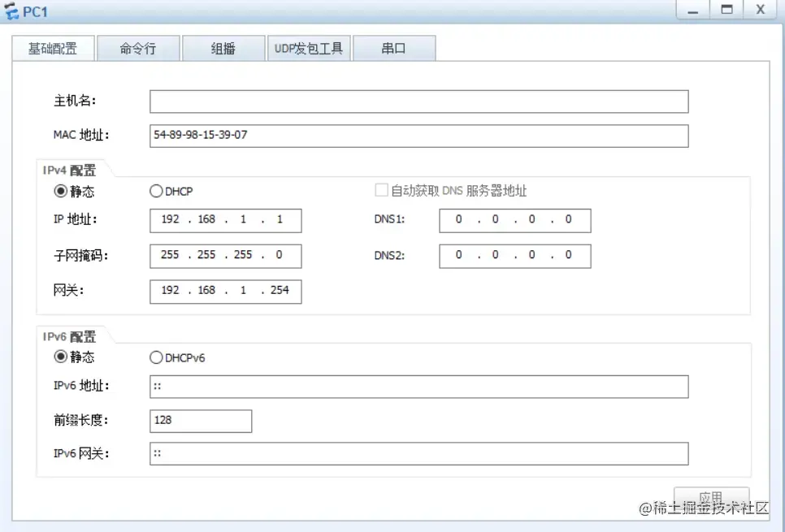Click the PC1 window title icon
The height and width of the screenshot is (532, 785).
tap(11, 11)
